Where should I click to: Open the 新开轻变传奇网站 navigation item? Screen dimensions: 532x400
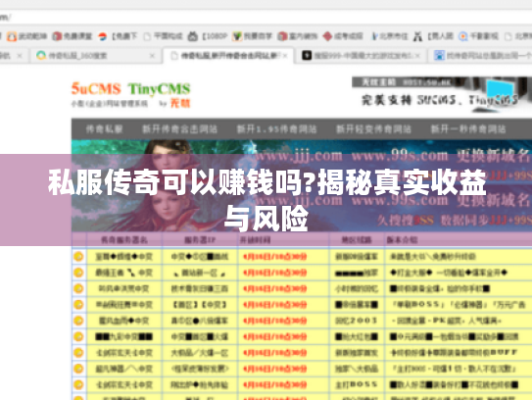click(x=373, y=129)
